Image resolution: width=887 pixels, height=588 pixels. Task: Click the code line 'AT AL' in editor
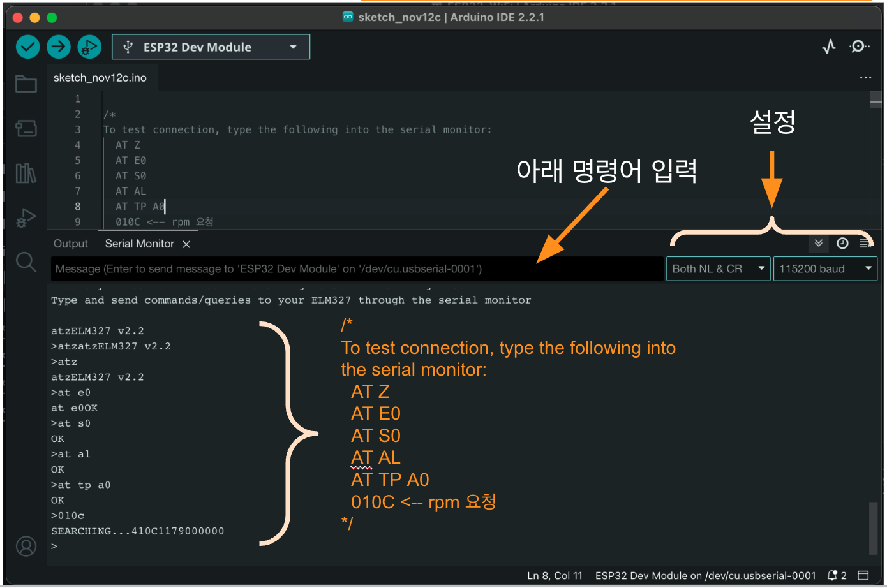point(131,191)
